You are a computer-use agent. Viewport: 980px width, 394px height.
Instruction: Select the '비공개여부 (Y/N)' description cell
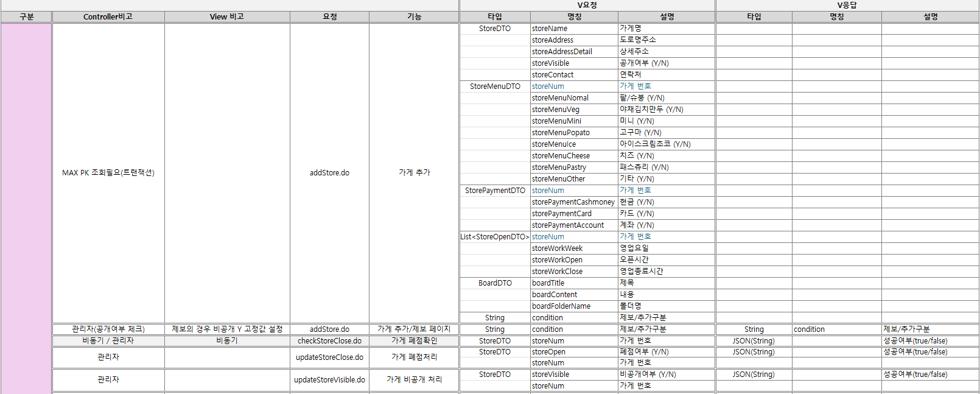coord(667,375)
